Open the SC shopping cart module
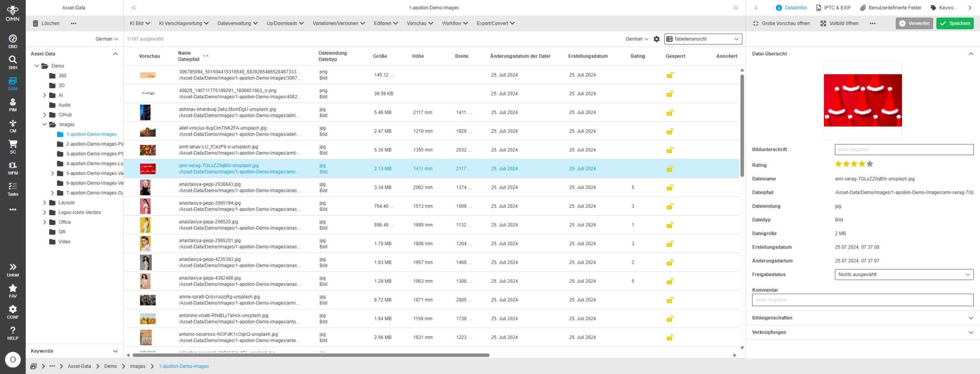980x374 pixels. point(13,146)
